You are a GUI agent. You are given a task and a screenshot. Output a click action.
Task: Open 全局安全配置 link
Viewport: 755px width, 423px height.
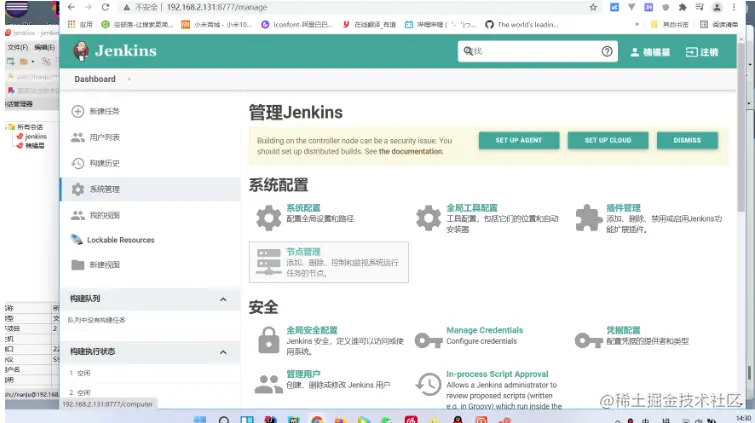click(x=312, y=330)
